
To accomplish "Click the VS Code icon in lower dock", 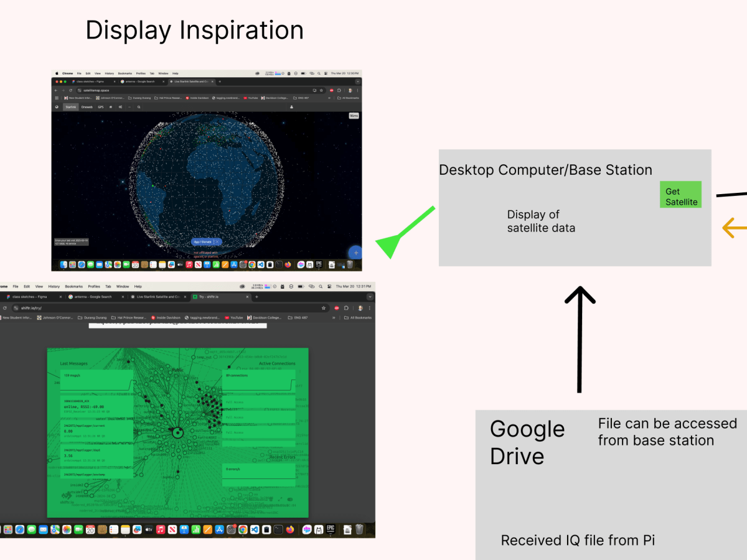I will coord(255,530).
